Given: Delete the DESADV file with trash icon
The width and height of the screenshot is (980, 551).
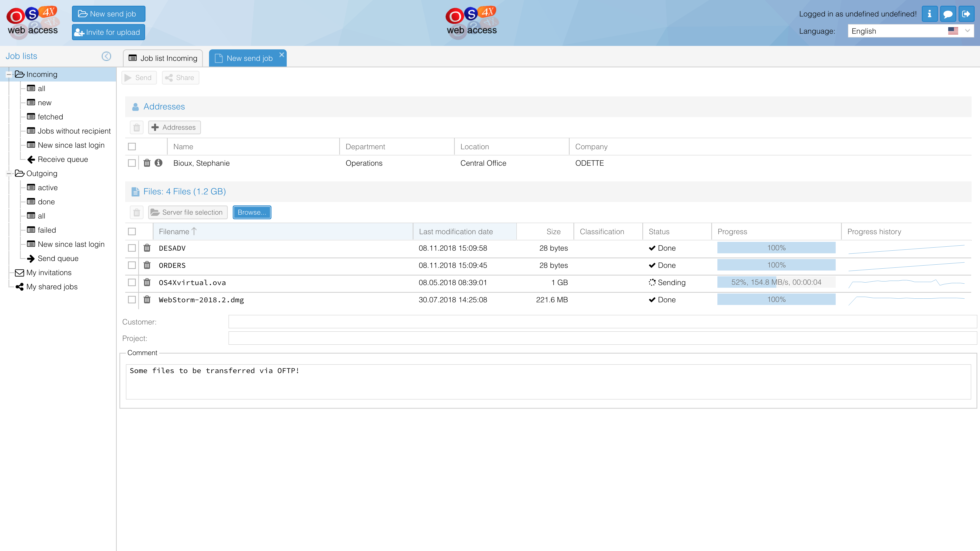Looking at the screenshot, I should 147,248.
